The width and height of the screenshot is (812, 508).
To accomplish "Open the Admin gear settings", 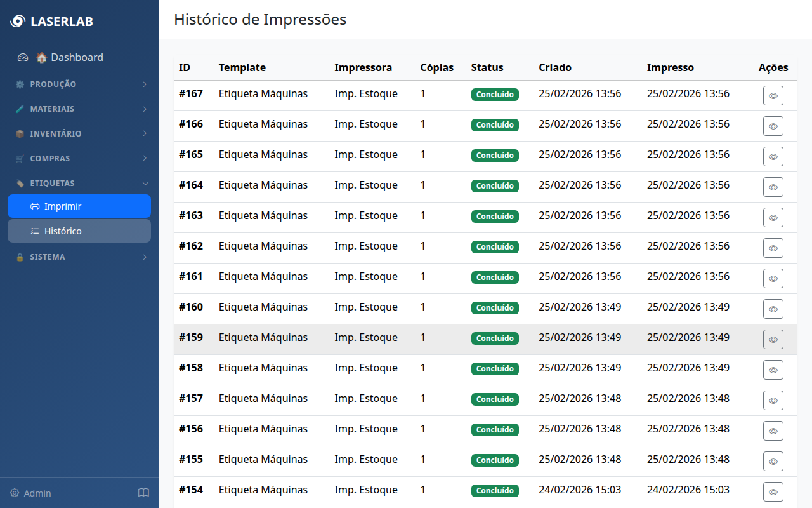I will pyautogui.click(x=15, y=493).
